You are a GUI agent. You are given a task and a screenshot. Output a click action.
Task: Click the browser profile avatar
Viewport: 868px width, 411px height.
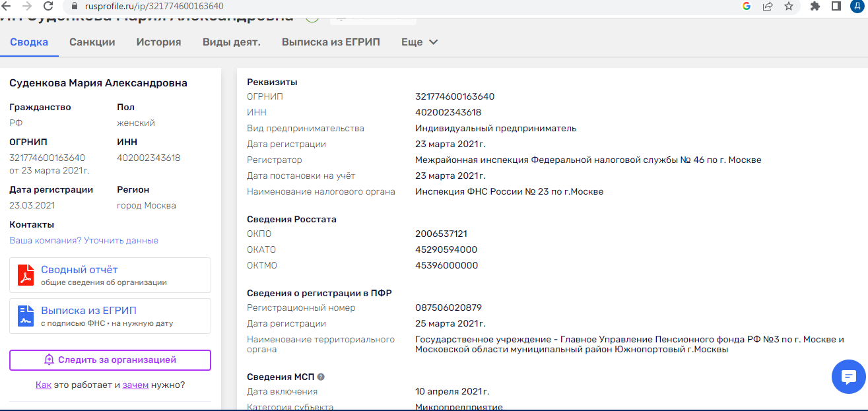[856, 6]
